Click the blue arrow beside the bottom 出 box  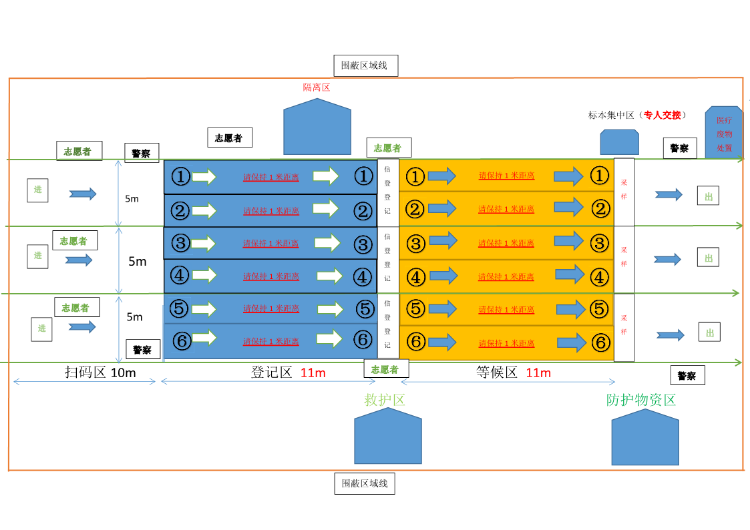pos(670,334)
